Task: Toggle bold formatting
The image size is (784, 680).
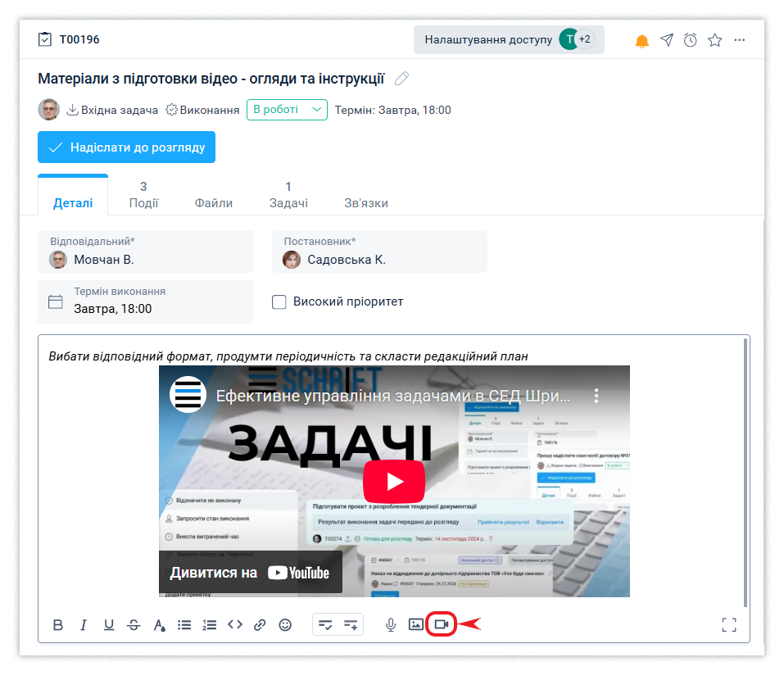Action: point(58,625)
